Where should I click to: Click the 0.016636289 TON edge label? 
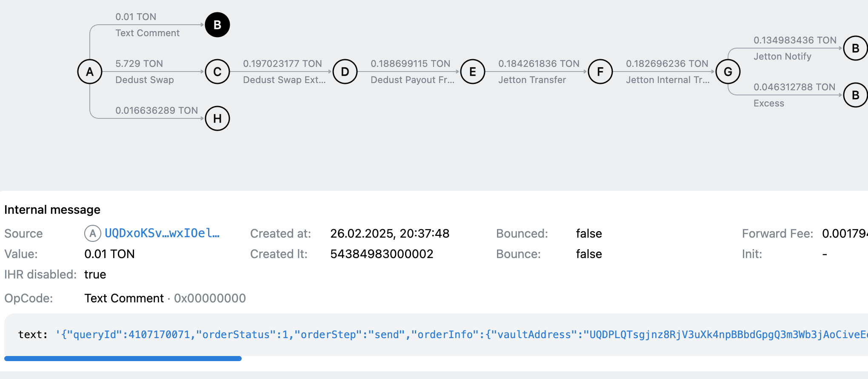157,111
